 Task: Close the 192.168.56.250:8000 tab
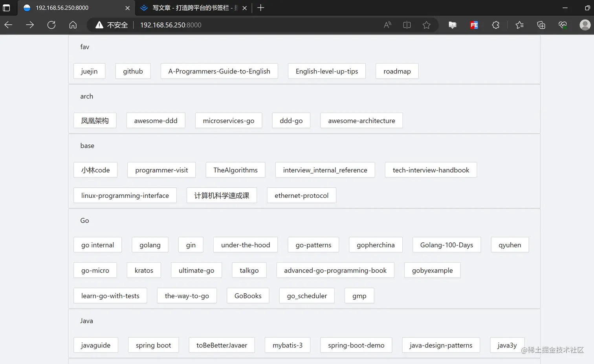128,8
